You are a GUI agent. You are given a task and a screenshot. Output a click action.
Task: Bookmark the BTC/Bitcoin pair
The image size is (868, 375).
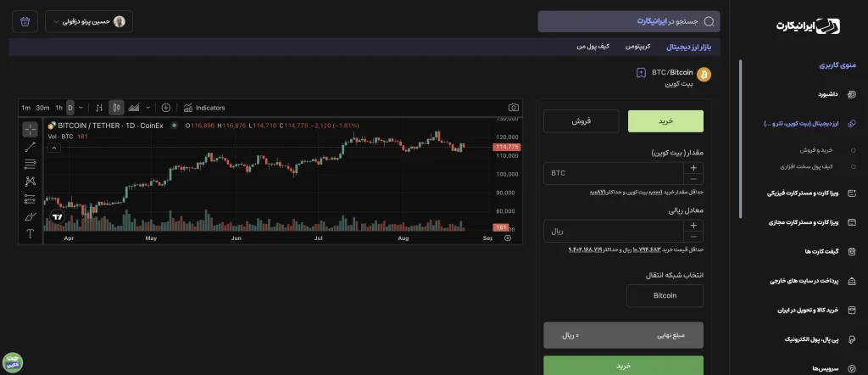click(x=641, y=73)
